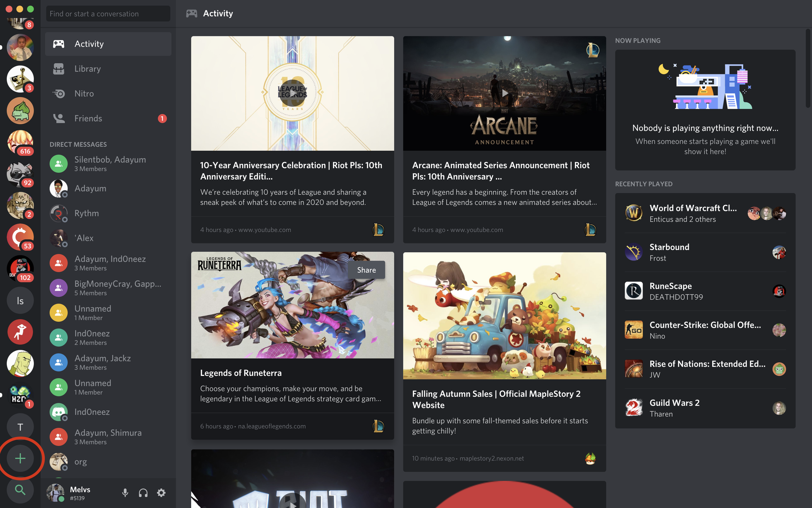Open User Settings with the gear icon

pyautogui.click(x=161, y=493)
